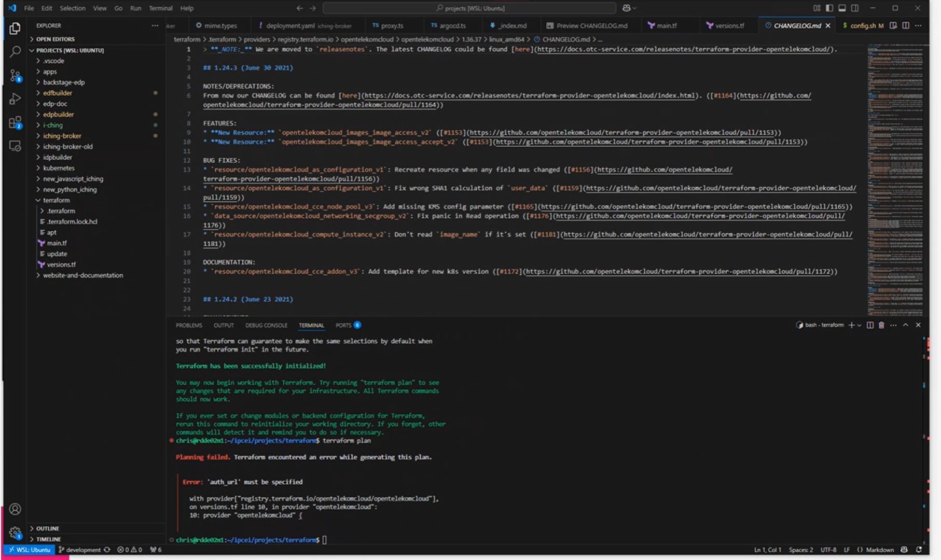Split the terminal
Image resolution: width=941 pixels, height=560 pixels.
click(x=870, y=325)
